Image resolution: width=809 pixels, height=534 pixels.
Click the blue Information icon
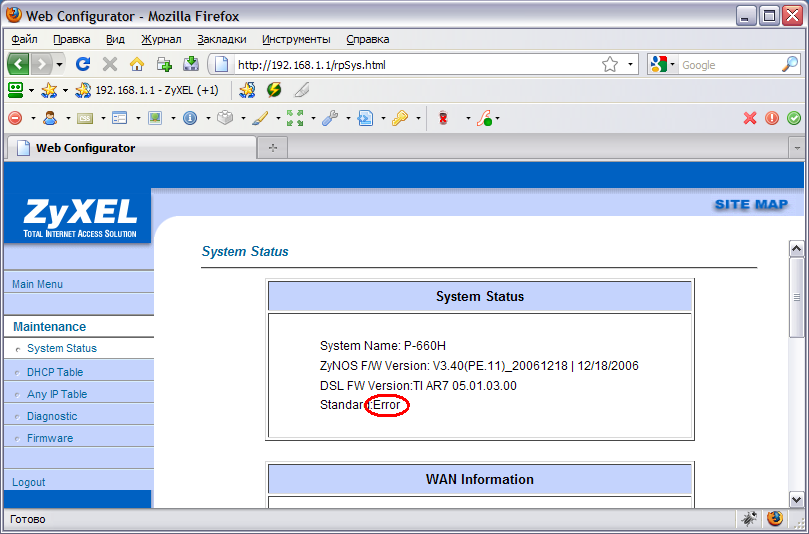click(190, 118)
